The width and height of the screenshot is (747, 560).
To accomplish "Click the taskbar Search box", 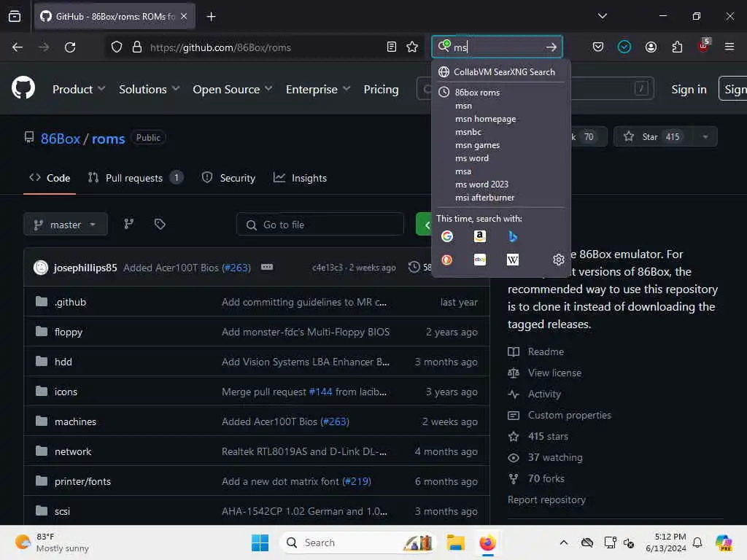I will [x=358, y=542].
